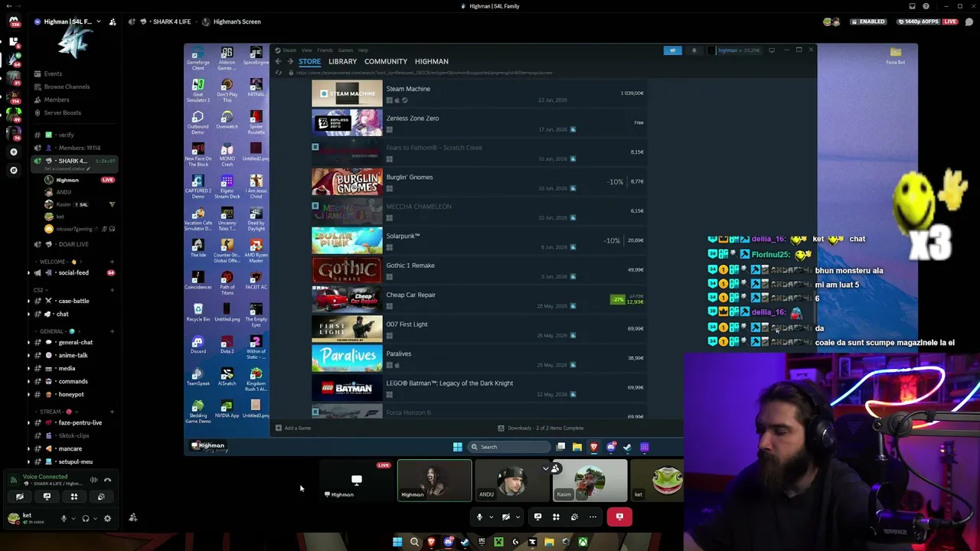The width and height of the screenshot is (980, 551).
Task: Open Minecraft from the bottom Windows taskbar
Action: (x=498, y=543)
